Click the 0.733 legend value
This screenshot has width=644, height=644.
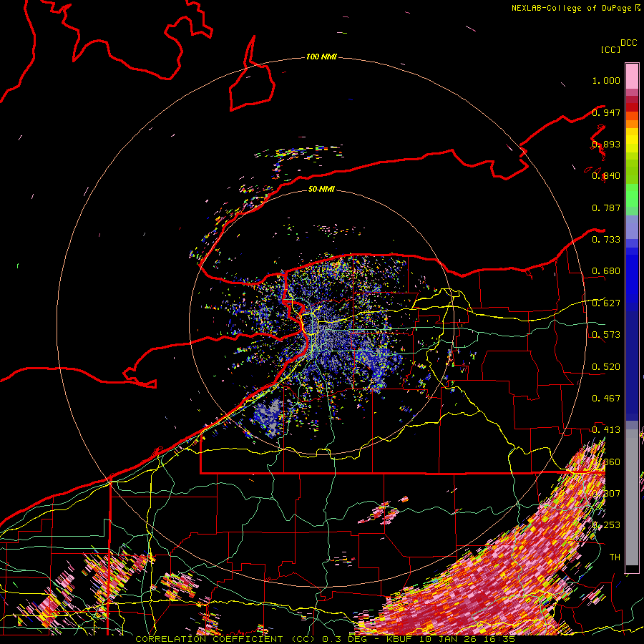coord(606,240)
